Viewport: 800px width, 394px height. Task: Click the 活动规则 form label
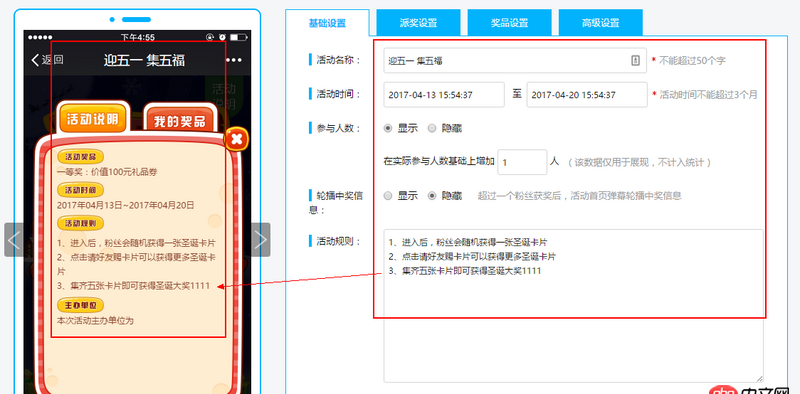339,241
